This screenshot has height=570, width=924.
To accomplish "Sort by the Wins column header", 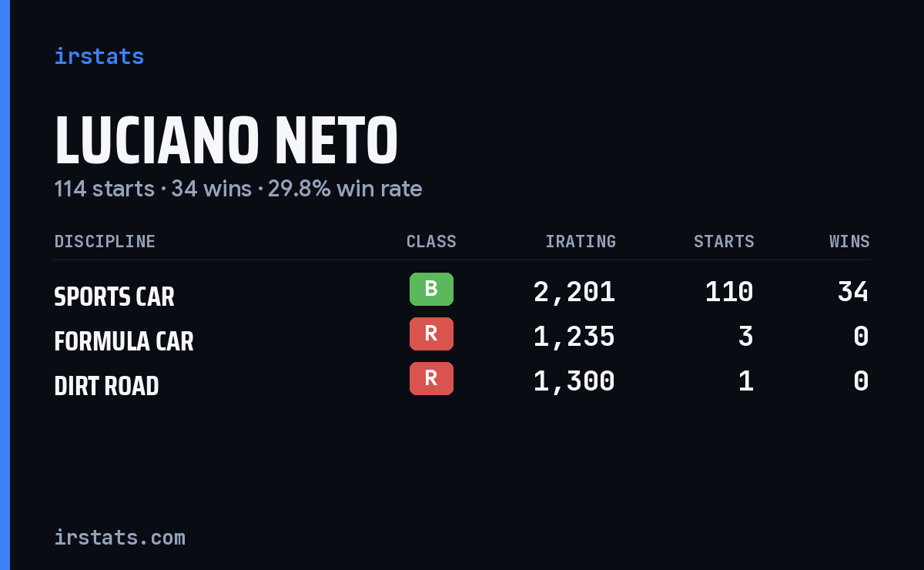I will (x=849, y=241).
